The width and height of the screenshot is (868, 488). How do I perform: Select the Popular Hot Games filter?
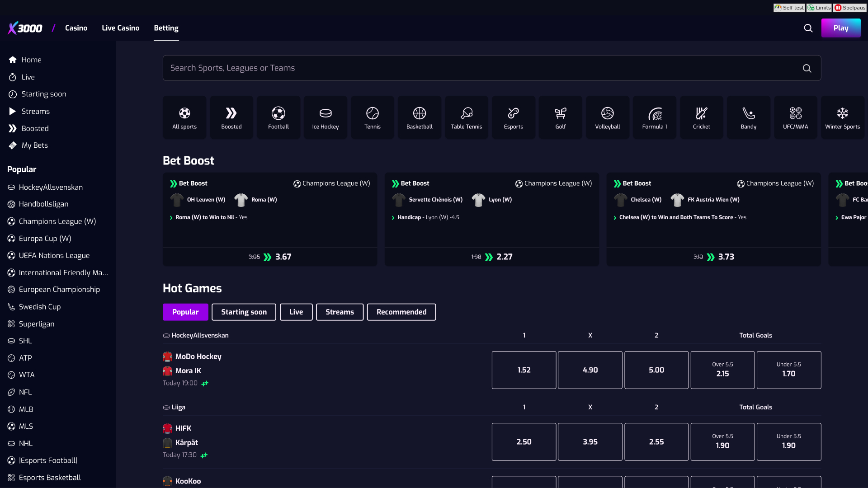click(185, 312)
